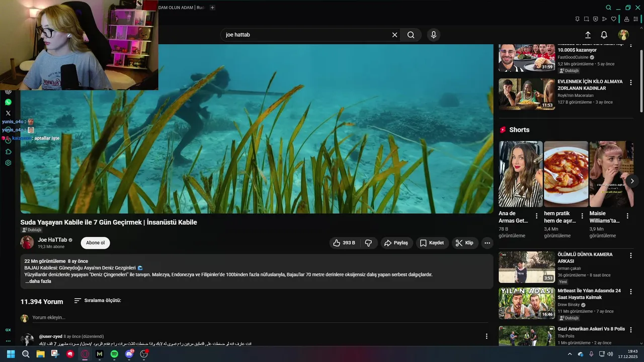The image size is (644, 362).
Task: Open OBS Studio from the taskbar
Action: [x=144, y=354]
